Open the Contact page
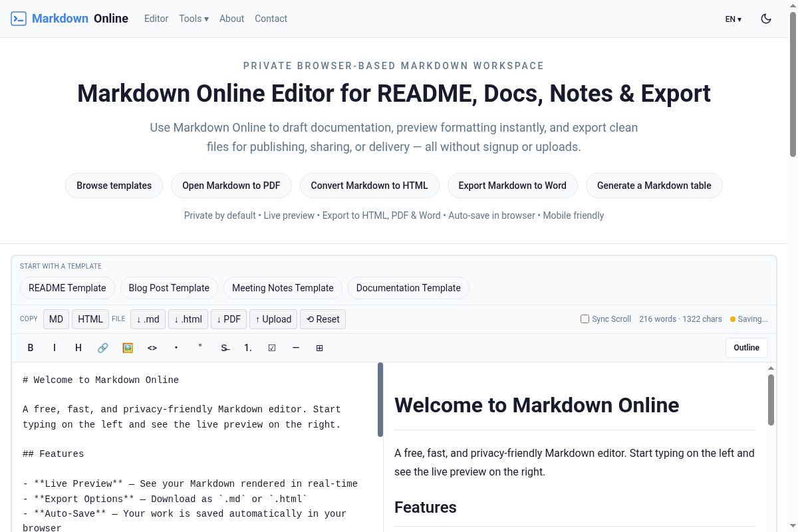This screenshot has height=532, width=798. click(x=271, y=19)
